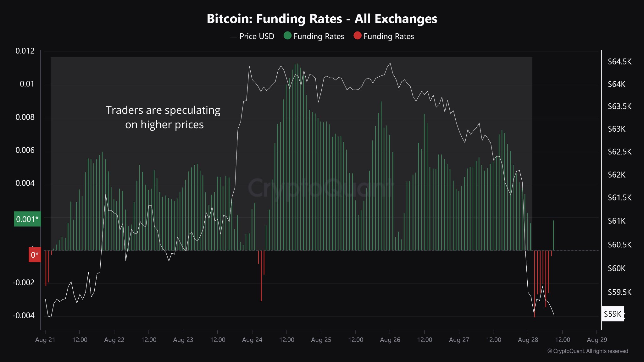Click the Aug 29 time axis label
Image resolution: width=644 pixels, height=362 pixels.
597,340
